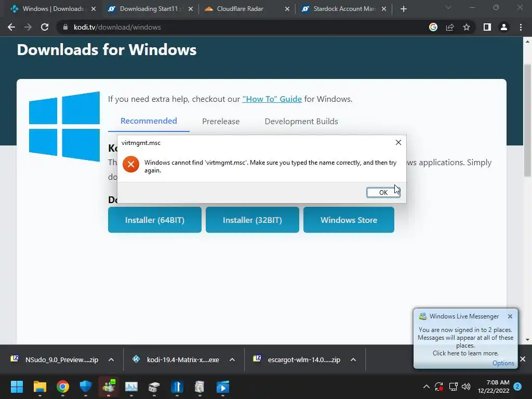Viewport: 532px width, 399px height.
Task: Open the media player taskbar icon
Action: [x=222, y=387]
